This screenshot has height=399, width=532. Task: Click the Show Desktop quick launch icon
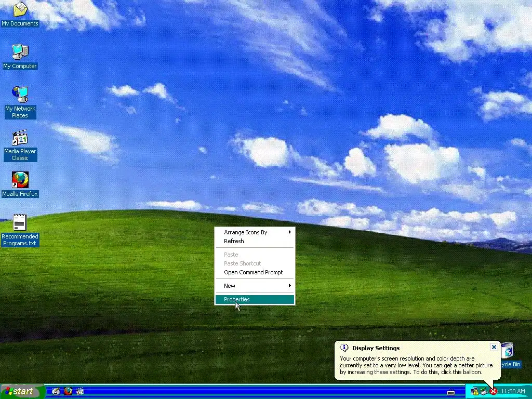pyautogui.click(x=56, y=391)
